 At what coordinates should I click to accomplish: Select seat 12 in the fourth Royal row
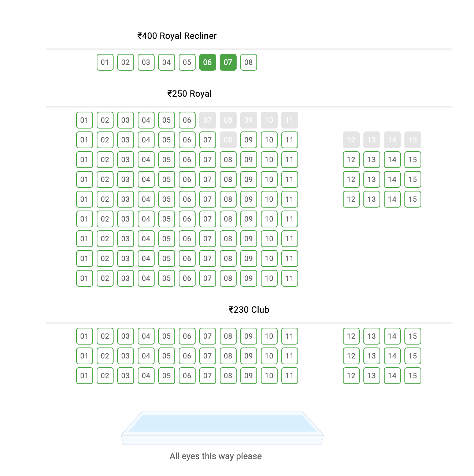click(351, 179)
